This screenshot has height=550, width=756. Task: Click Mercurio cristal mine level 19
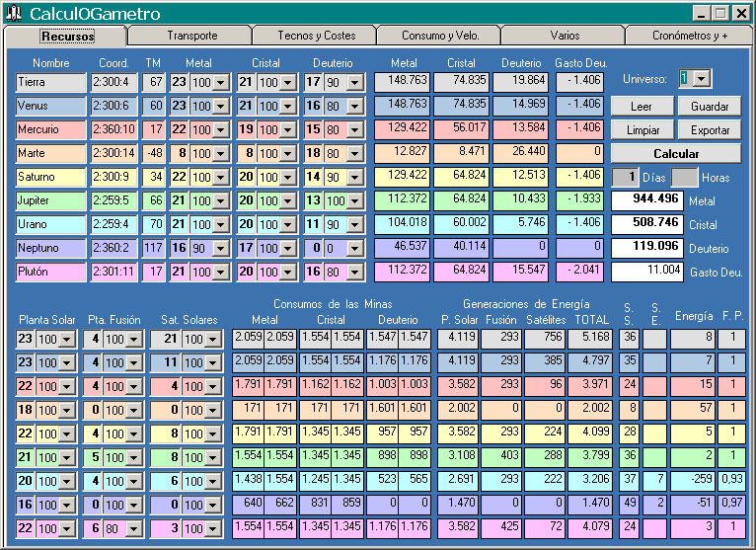coord(246,129)
